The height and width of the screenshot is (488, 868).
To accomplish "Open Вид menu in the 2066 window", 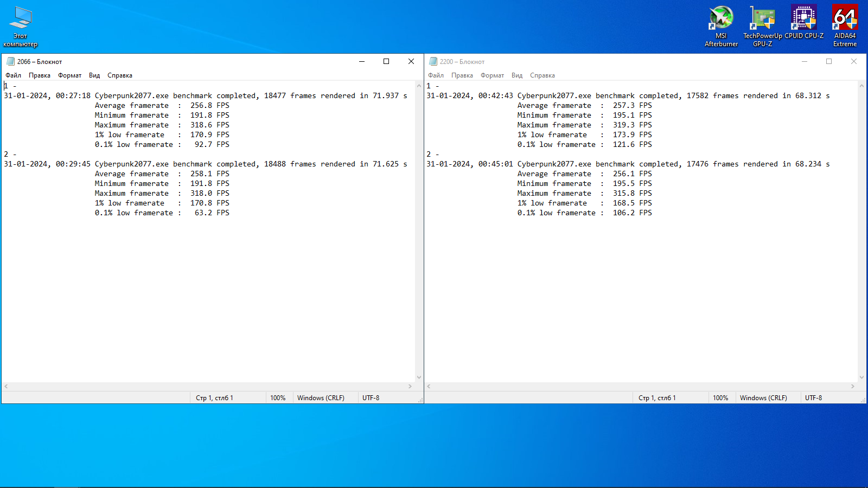I will (x=94, y=75).
